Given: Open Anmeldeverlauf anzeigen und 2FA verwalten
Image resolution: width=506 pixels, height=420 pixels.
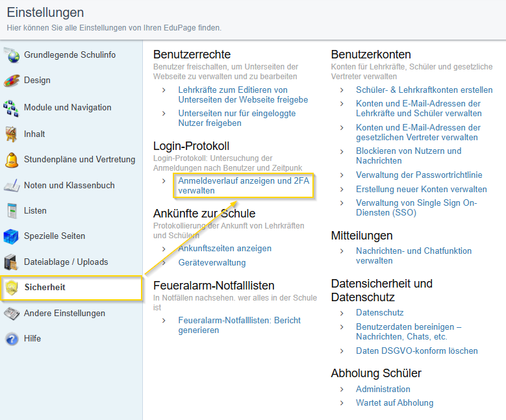Looking at the screenshot, I should (x=244, y=186).
